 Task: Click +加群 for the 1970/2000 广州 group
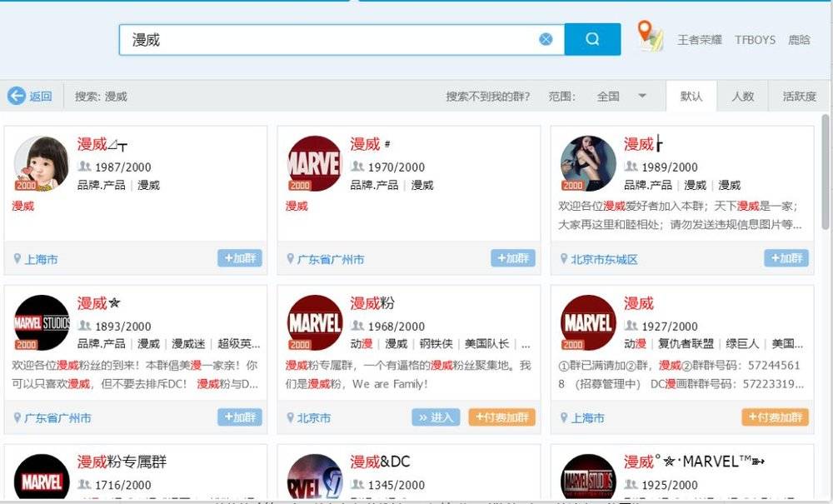[x=512, y=258]
